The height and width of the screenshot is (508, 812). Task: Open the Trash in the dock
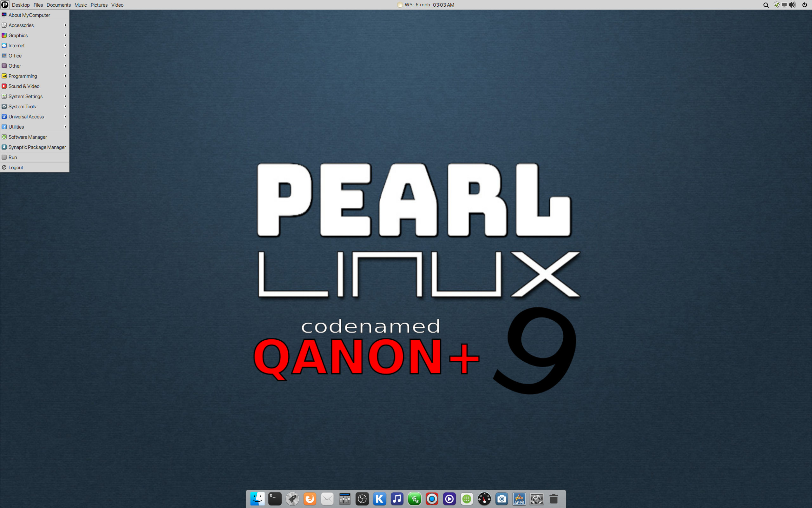pyautogui.click(x=553, y=499)
